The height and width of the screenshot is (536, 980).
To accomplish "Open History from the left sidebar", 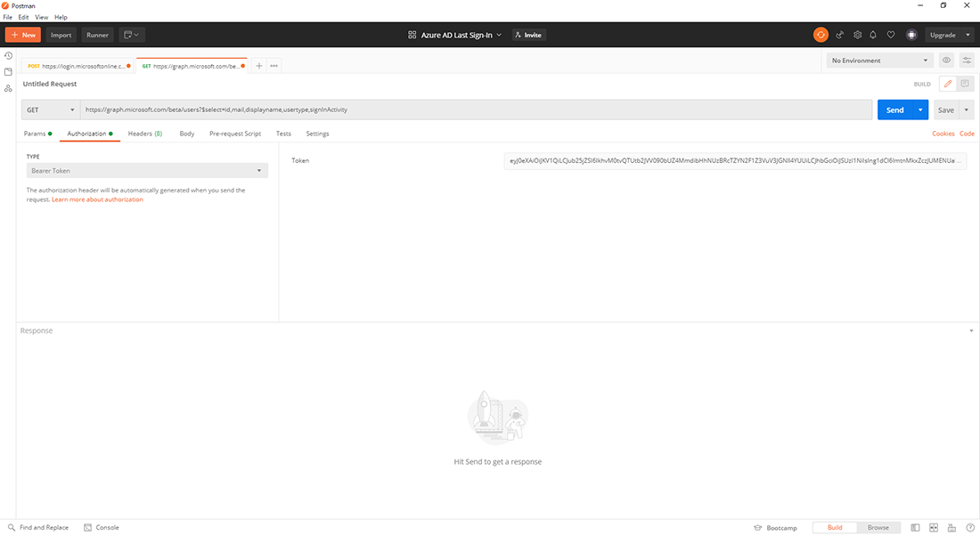I will coord(8,55).
